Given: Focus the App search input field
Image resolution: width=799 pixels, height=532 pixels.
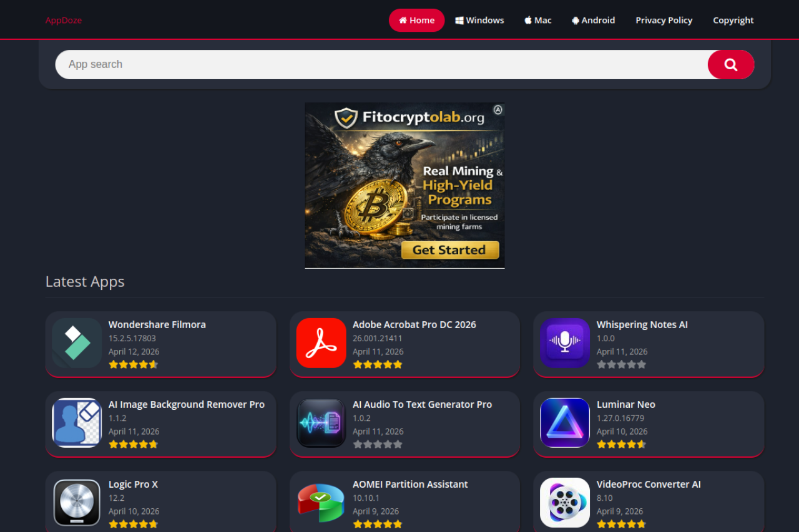Looking at the screenshot, I should pos(381,64).
